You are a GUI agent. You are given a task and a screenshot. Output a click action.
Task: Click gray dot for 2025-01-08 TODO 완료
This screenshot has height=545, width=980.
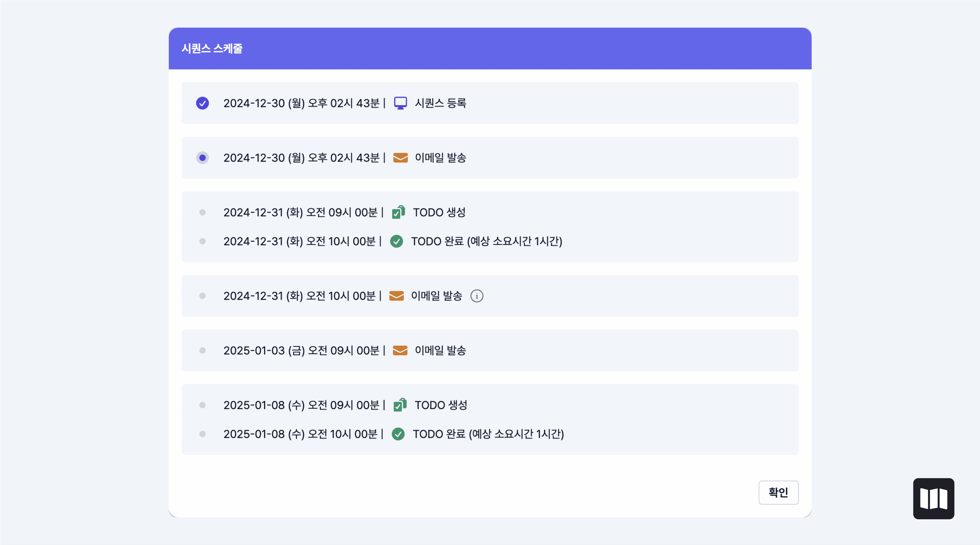(202, 434)
